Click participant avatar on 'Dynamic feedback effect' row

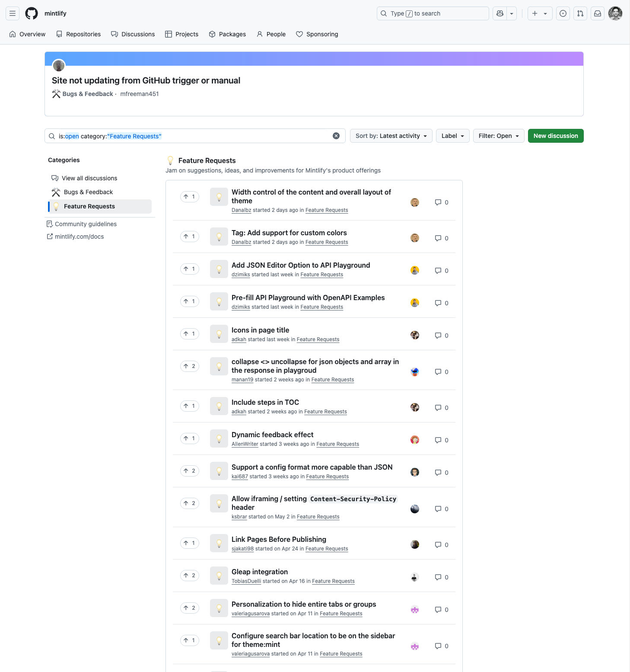[x=415, y=440]
